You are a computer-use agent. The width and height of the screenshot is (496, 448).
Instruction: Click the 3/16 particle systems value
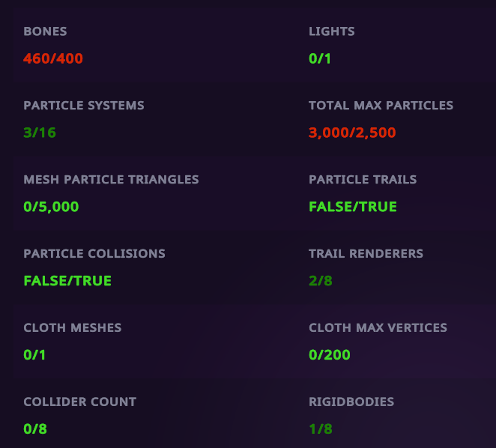(x=40, y=133)
